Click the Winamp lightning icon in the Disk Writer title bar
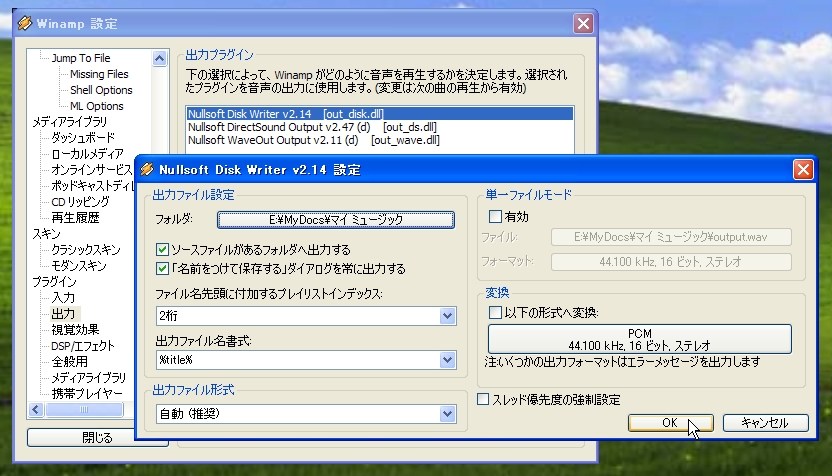This screenshot has height=476, width=832. 147,169
